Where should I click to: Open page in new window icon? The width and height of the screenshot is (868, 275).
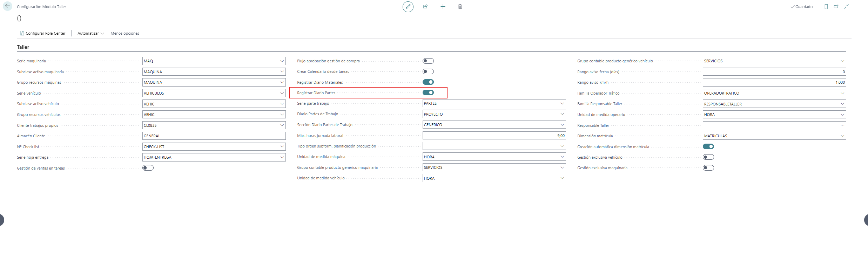[x=836, y=7]
